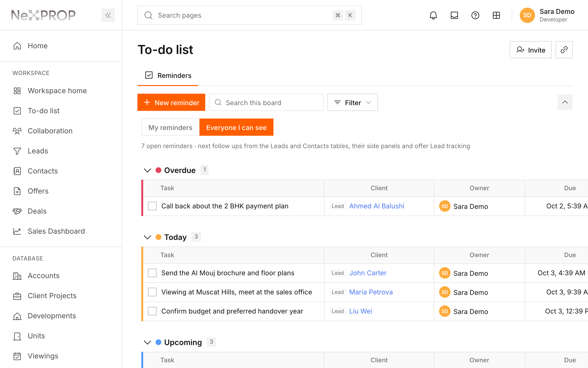This screenshot has height=368, width=588.
Task: Open the Filter dropdown
Action: tap(352, 103)
